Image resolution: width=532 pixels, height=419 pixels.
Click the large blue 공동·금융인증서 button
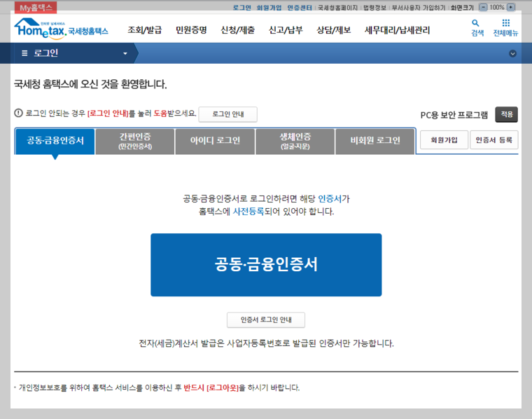click(x=266, y=265)
